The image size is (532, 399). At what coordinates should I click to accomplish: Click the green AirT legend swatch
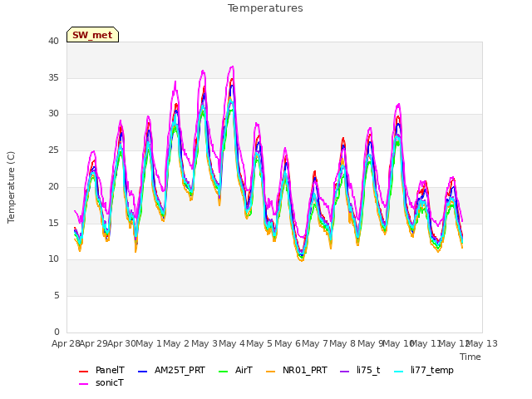point(224,371)
